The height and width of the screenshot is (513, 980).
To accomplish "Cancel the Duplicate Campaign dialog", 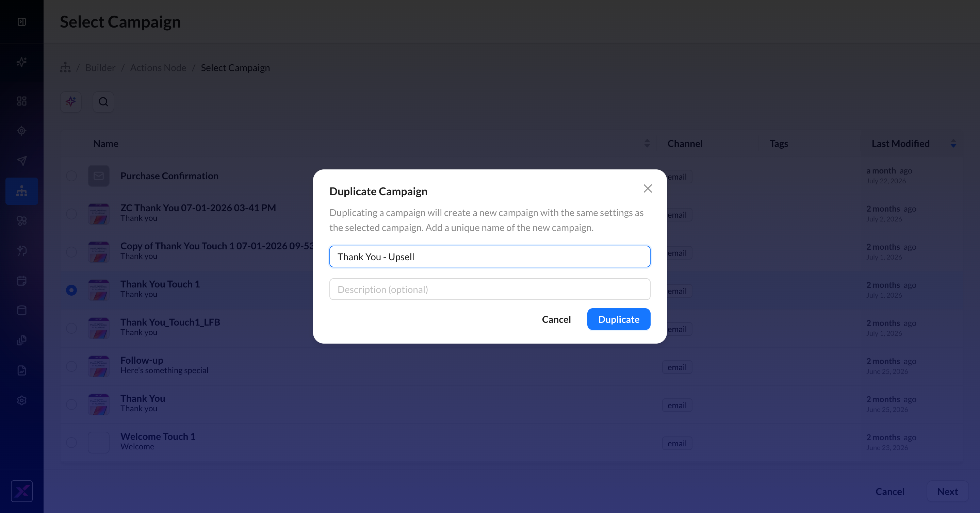I will (x=556, y=319).
